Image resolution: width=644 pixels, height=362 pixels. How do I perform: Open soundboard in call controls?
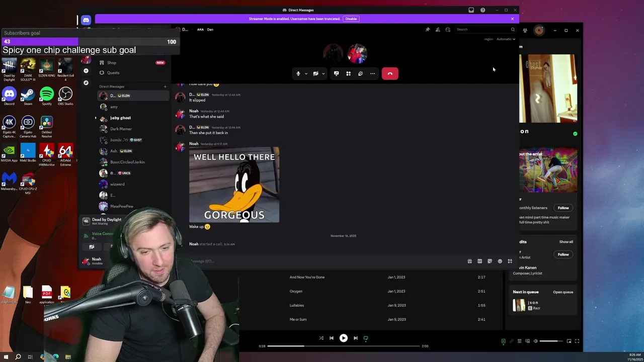(x=360, y=73)
